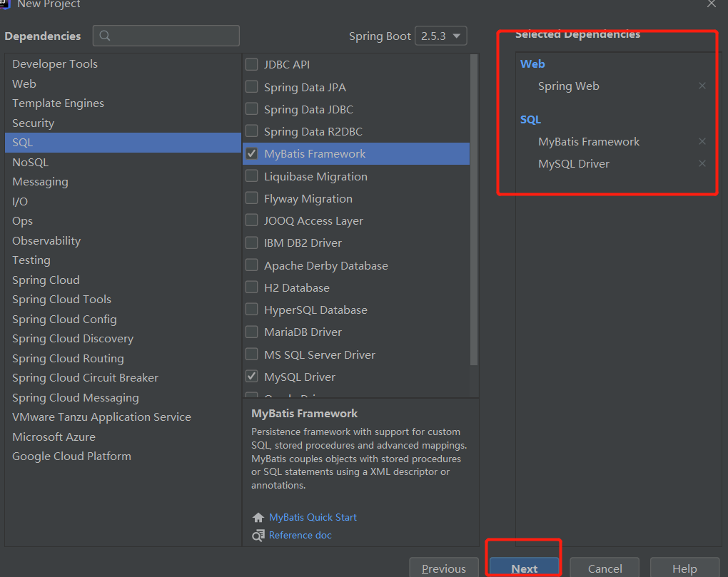Image resolution: width=728 pixels, height=577 pixels.
Task: Select Spring Cloud Tools category
Action: coord(123,299)
